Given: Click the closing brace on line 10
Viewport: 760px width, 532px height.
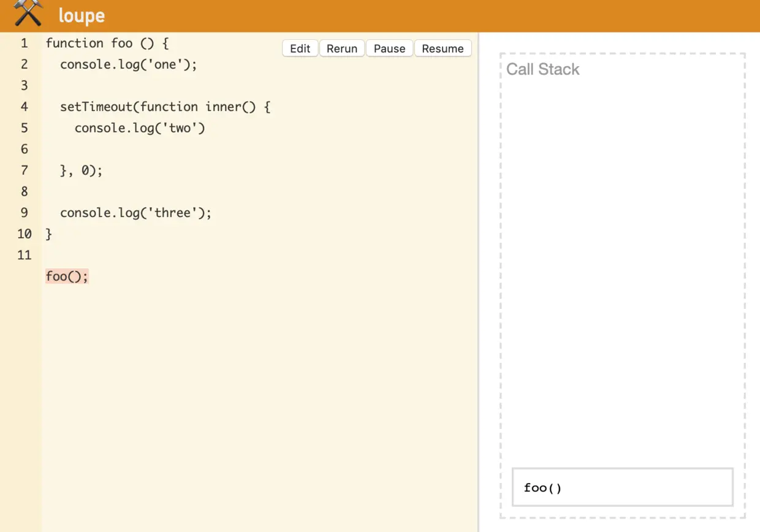Looking at the screenshot, I should (49, 234).
